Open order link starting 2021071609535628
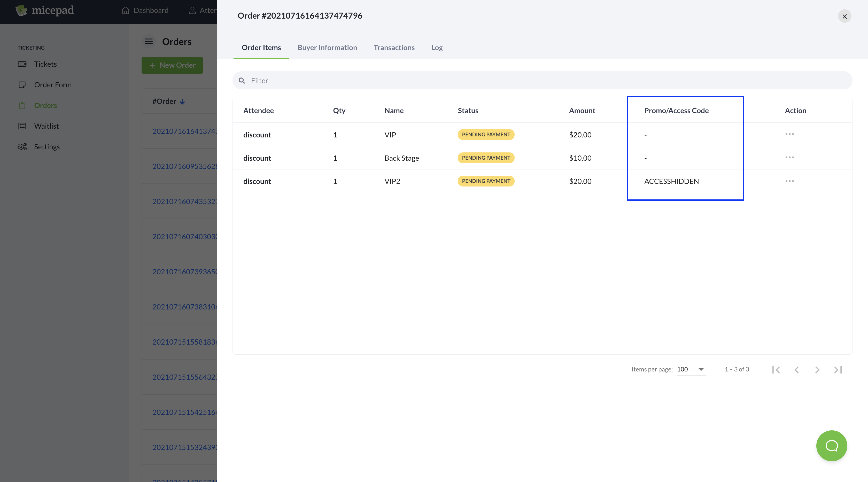This screenshot has height=482, width=868. coord(185,166)
